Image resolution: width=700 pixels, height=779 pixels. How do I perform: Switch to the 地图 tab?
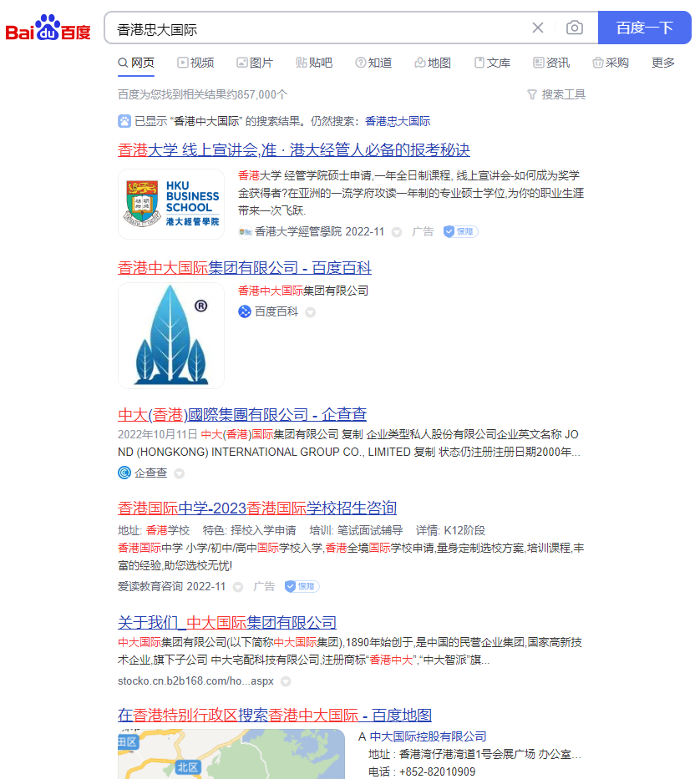click(x=433, y=63)
